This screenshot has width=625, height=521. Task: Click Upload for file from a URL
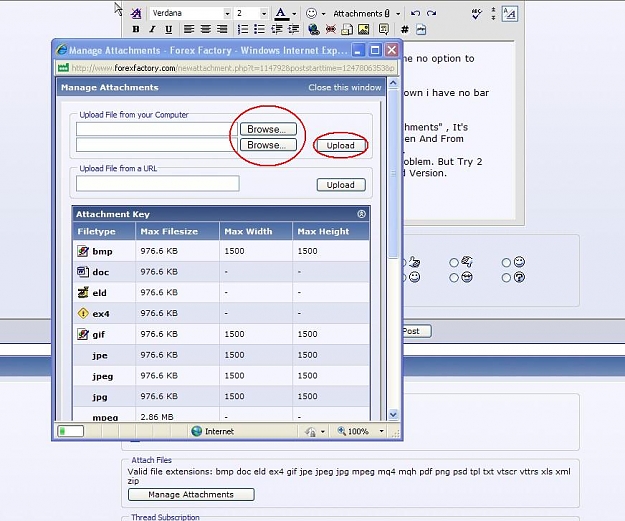point(341,185)
